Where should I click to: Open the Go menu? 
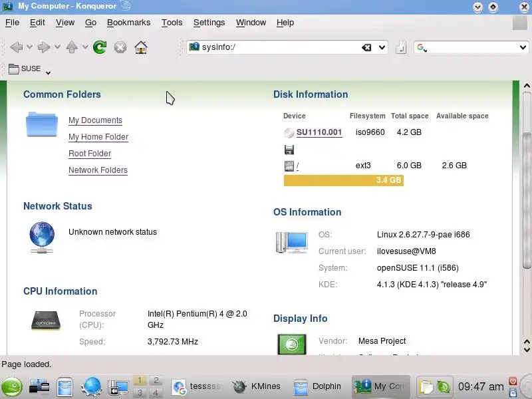pos(90,23)
